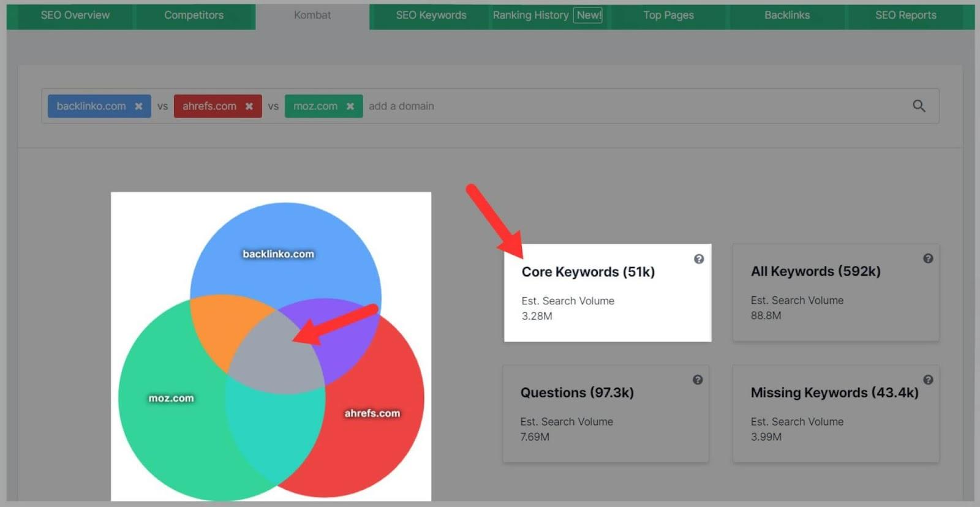Click the search magnifier icon
980x507 pixels.
coord(919,106)
